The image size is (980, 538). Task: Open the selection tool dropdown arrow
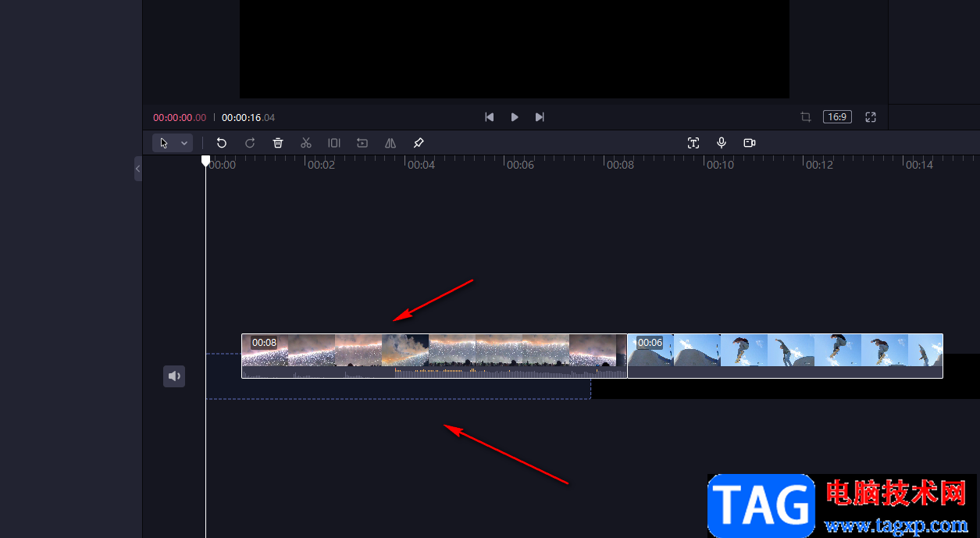184,143
